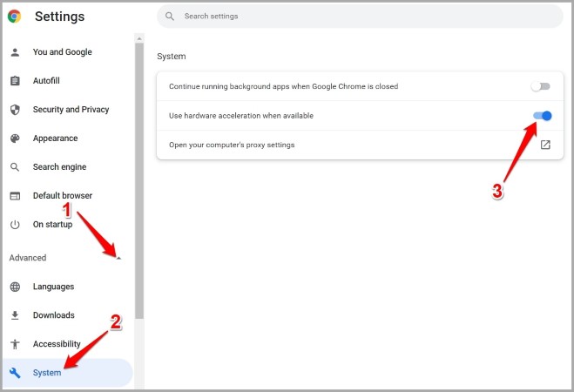Collapse the Advanced section arrow
This screenshot has height=392, width=574.
tap(118, 258)
